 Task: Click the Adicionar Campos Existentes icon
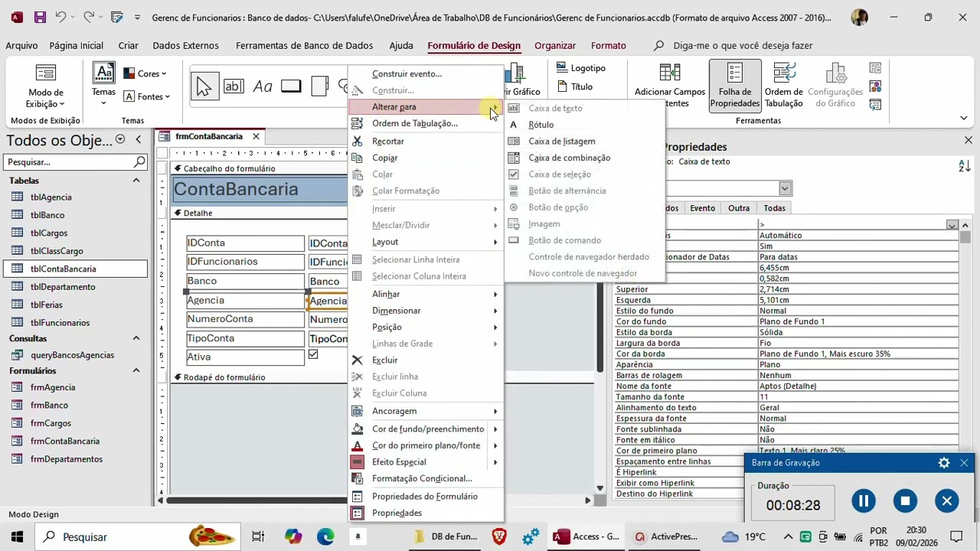point(670,73)
